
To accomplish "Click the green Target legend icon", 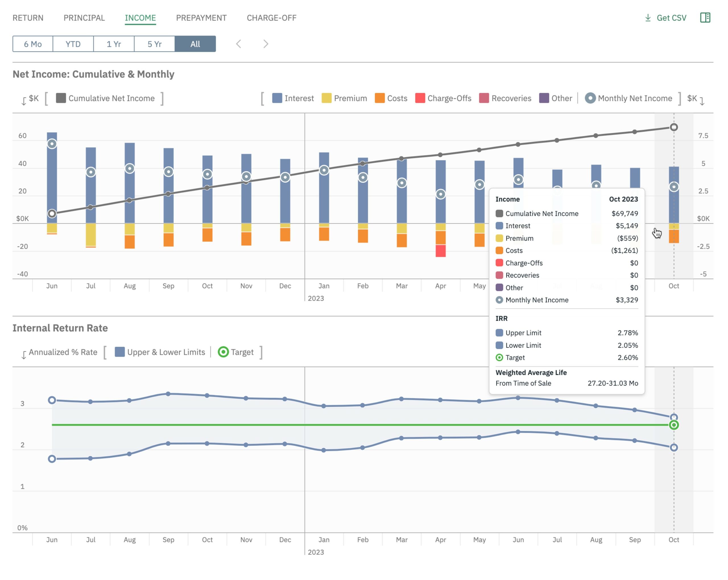I will (x=223, y=352).
